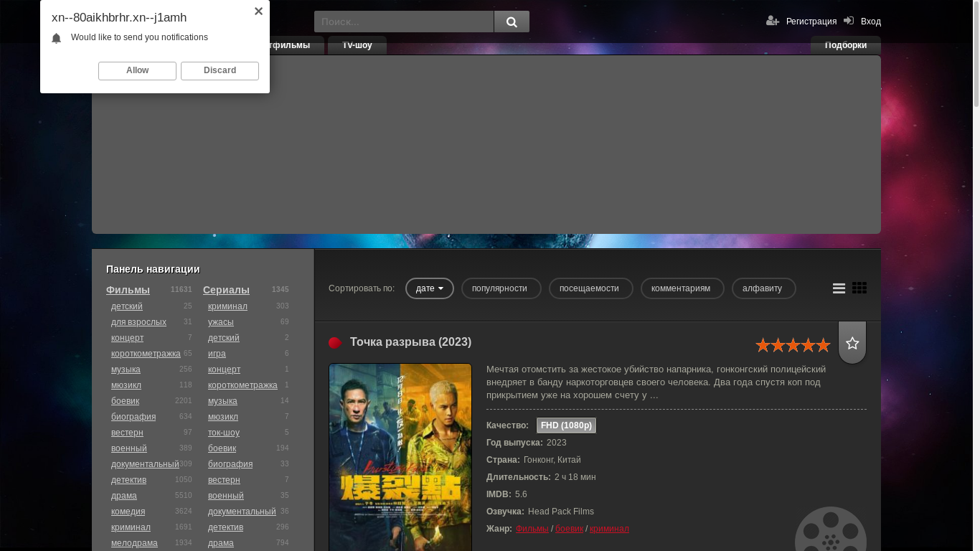Screen dimensions: 980x551
Task: Click the red dot beside Точка разрыва
Action: coord(335,343)
